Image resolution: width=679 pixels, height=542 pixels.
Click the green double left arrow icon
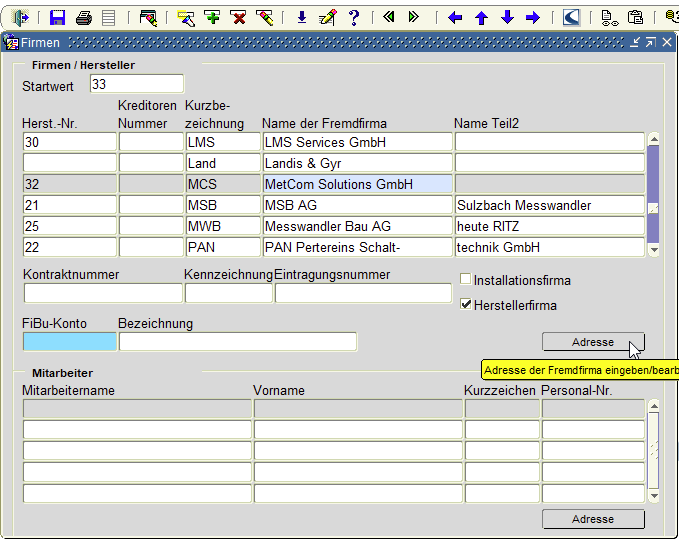point(389,18)
